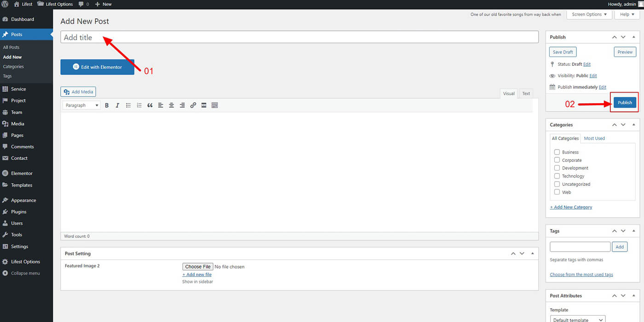Image resolution: width=644 pixels, height=322 pixels.
Task: Insert a bulleted list
Action: (x=128, y=105)
